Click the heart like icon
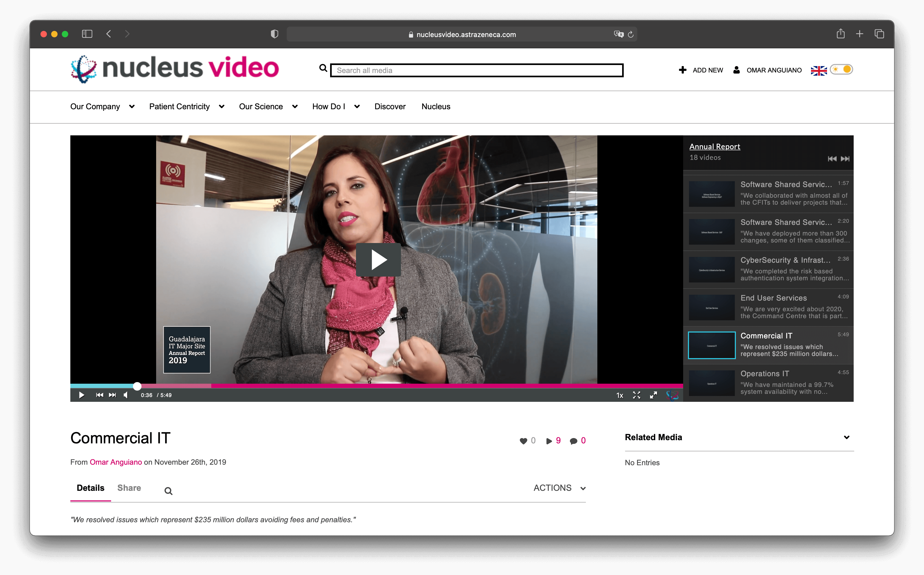This screenshot has height=575, width=924. tap(523, 441)
